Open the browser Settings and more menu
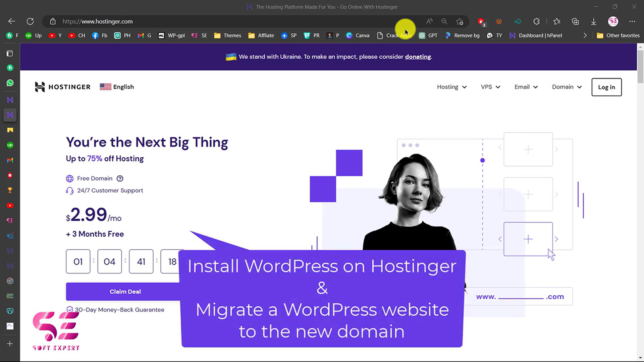 pyautogui.click(x=632, y=21)
